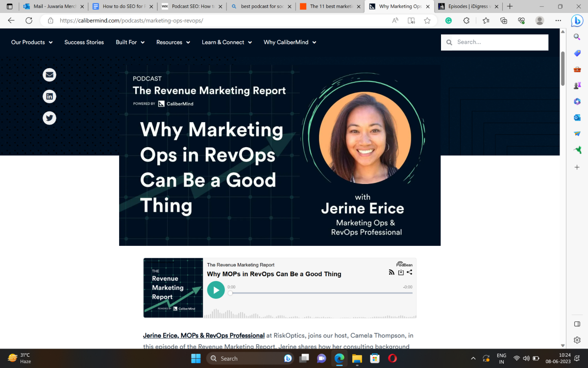The height and width of the screenshot is (368, 588).
Task: Click the player share icon
Action: tap(410, 272)
